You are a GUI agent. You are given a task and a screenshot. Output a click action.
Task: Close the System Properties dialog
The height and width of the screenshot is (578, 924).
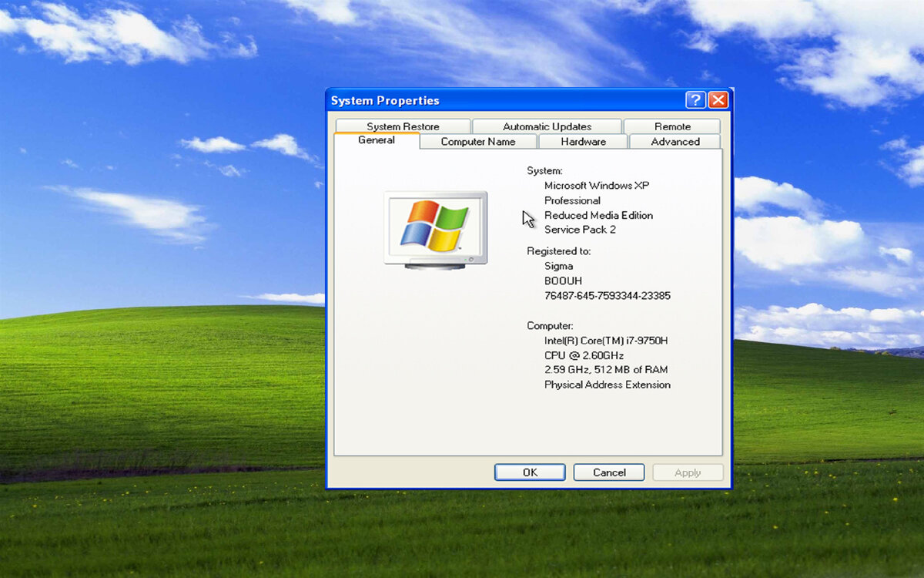(x=718, y=100)
